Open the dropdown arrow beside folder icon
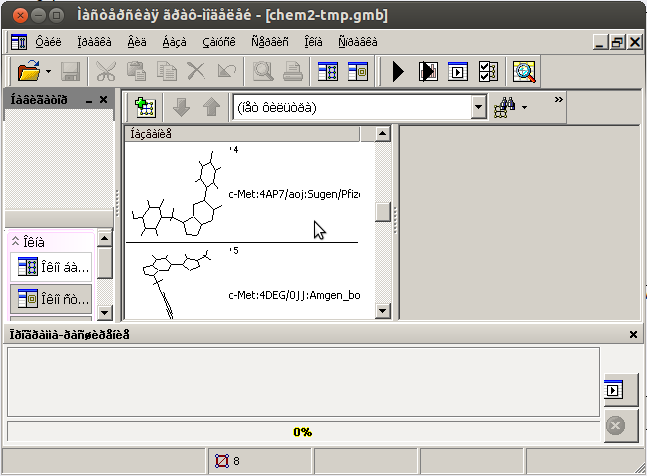Image resolution: width=647 pixels, height=476 pixels. (48, 71)
